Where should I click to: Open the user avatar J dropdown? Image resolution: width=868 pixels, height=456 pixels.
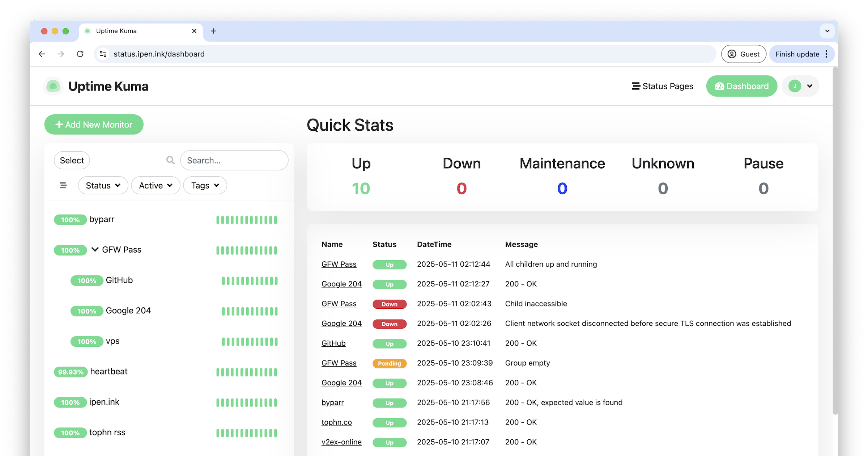(800, 86)
